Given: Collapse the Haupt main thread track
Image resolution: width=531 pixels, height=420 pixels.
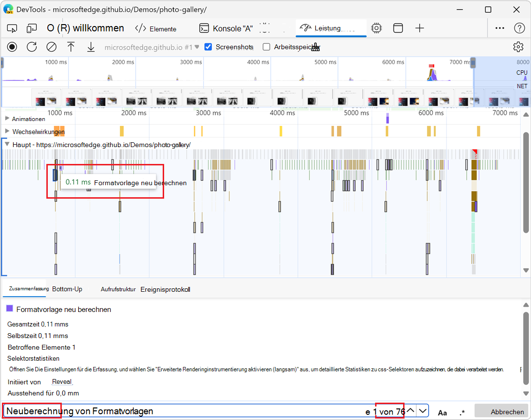Looking at the screenshot, I should click(7, 144).
